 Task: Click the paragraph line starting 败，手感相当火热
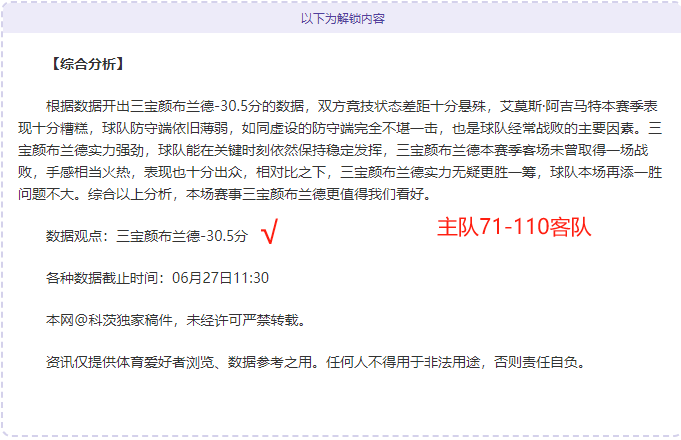[340, 172]
